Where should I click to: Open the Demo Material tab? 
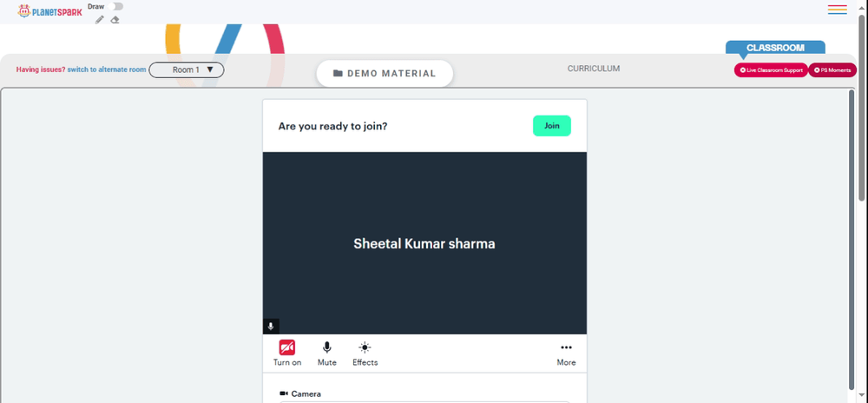click(385, 74)
